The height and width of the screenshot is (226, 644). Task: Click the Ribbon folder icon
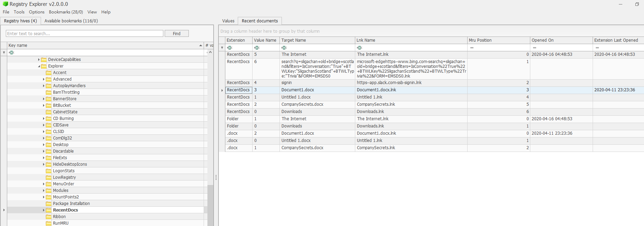49,217
